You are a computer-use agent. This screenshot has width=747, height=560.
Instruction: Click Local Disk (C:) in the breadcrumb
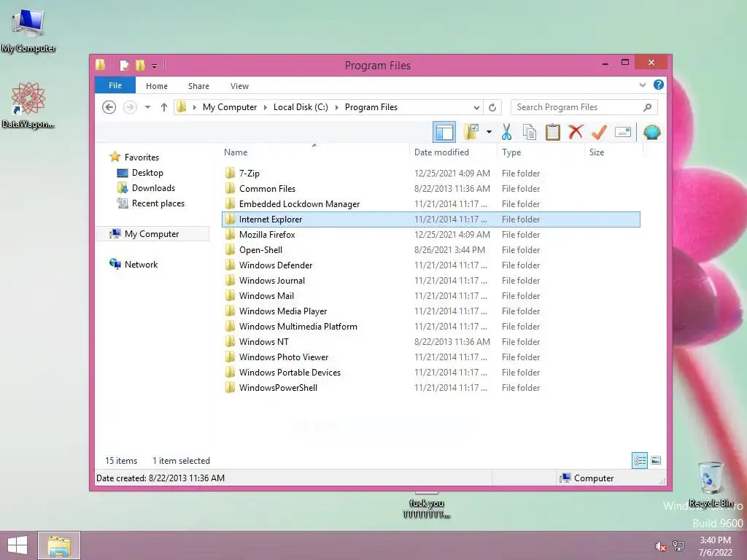tap(301, 107)
